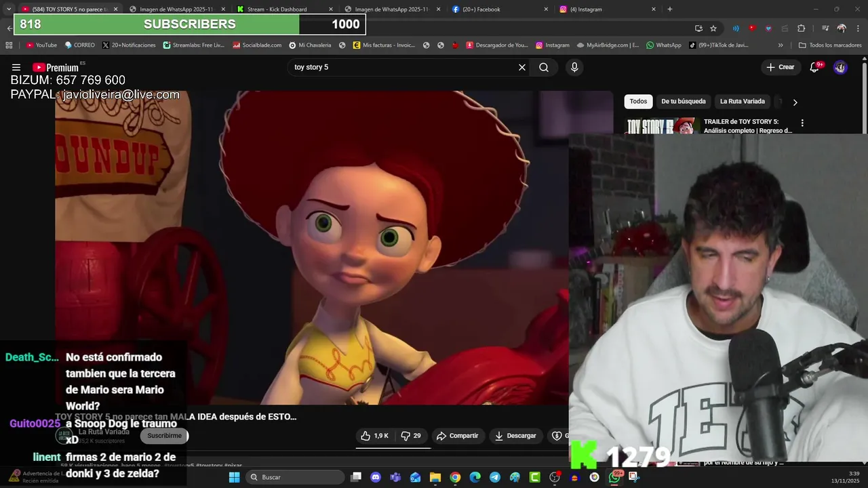Bookmark this page with the star
Viewport: 868px width, 488px height.
coord(713,28)
